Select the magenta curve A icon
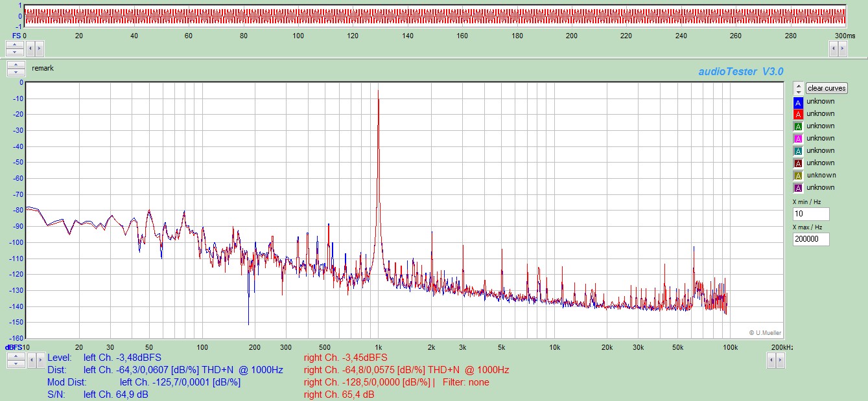Image resolution: width=868 pixels, height=401 pixels. coord(798,139)
